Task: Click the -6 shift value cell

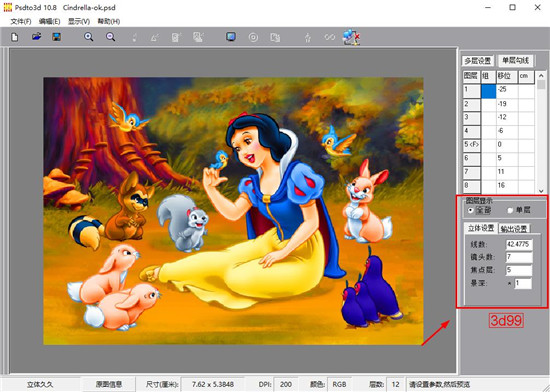Action: [507, 131]
